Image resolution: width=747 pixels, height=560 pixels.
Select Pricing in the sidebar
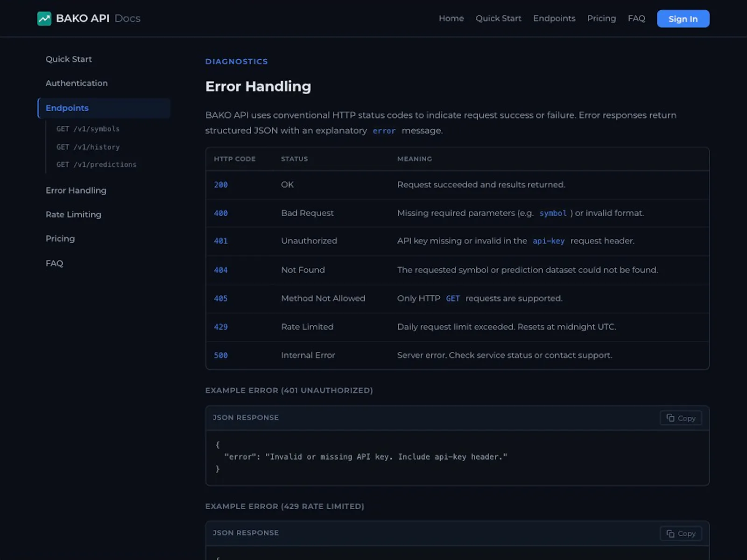click(60, 238)
